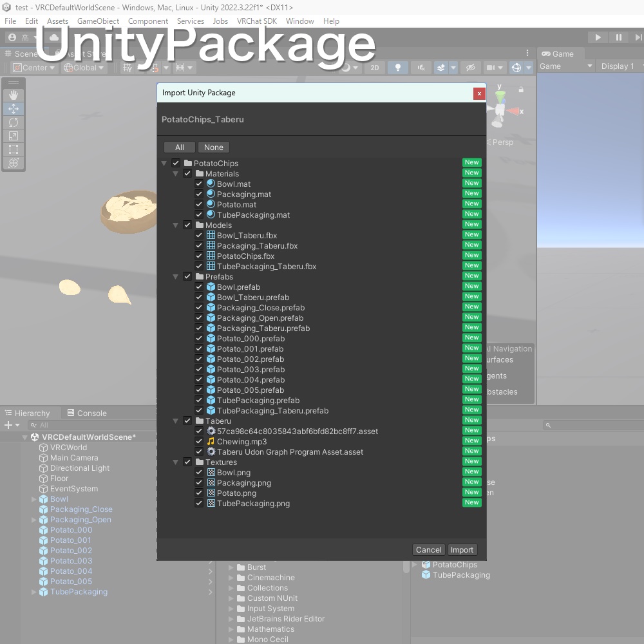Open the Center pivot dropdown
Image resolution: width=644 pixels, height=644 pixels.
click(33, 68)
